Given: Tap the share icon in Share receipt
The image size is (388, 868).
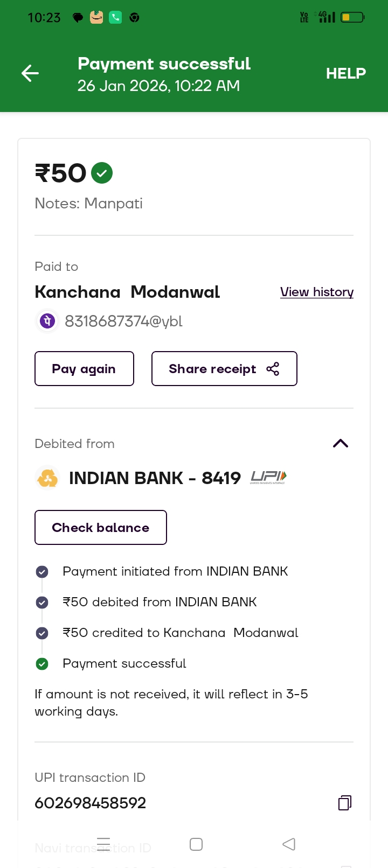Looking at the screenshot, I should click(x=273, y=369).
